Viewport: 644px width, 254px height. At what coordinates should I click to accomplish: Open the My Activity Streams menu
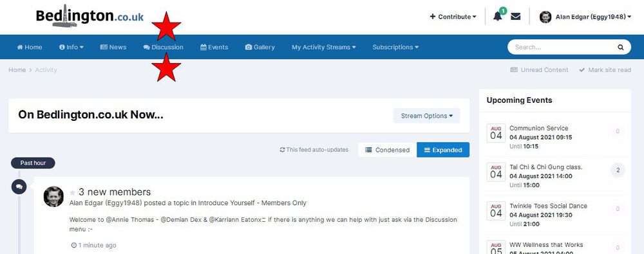324,47
